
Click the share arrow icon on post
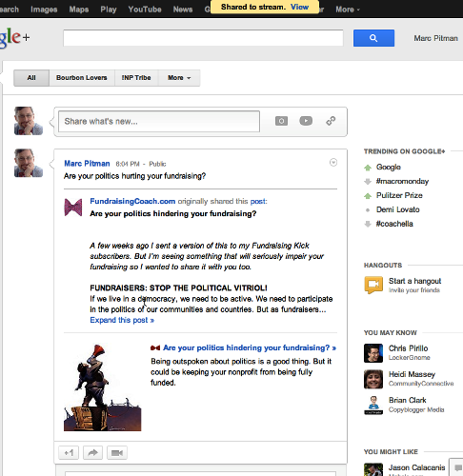(x=92, y=453)
